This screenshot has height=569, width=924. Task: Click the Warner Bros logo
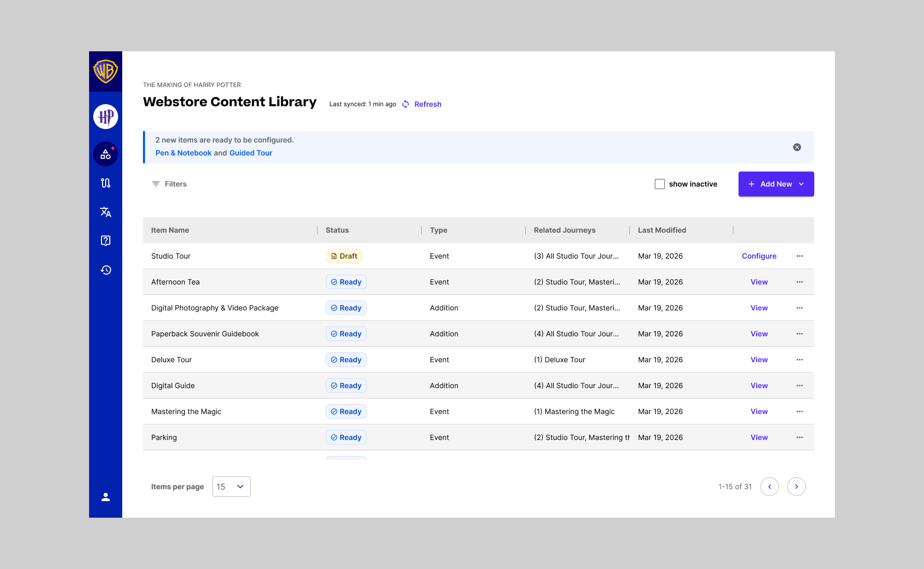coord(106,72)
